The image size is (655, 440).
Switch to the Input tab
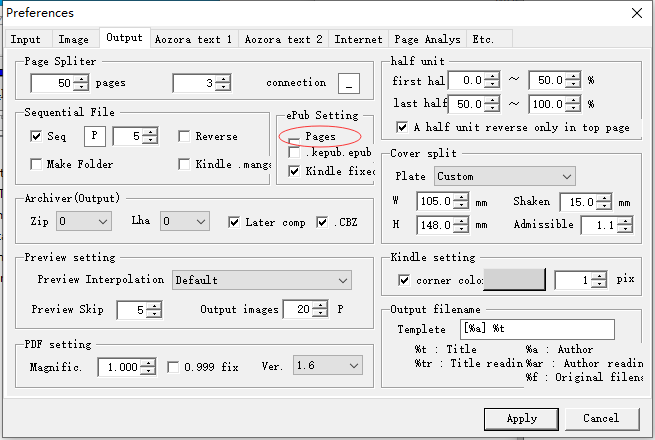coord(25,39)
